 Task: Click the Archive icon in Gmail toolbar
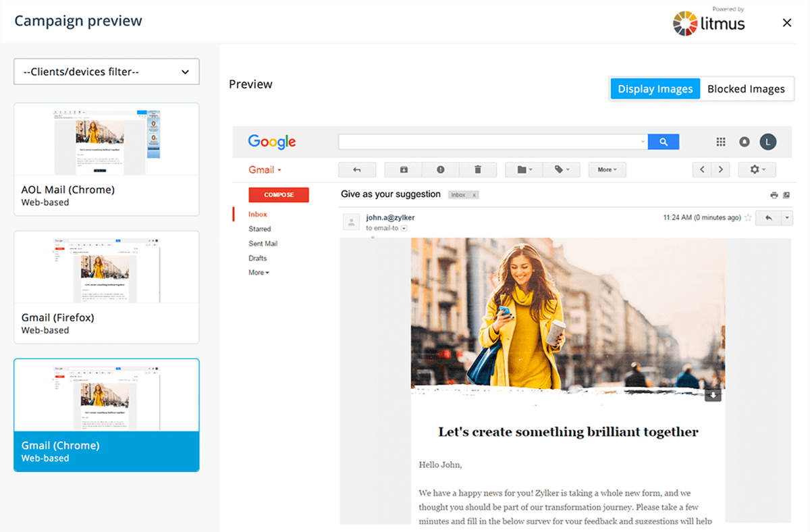pos(403,169)
